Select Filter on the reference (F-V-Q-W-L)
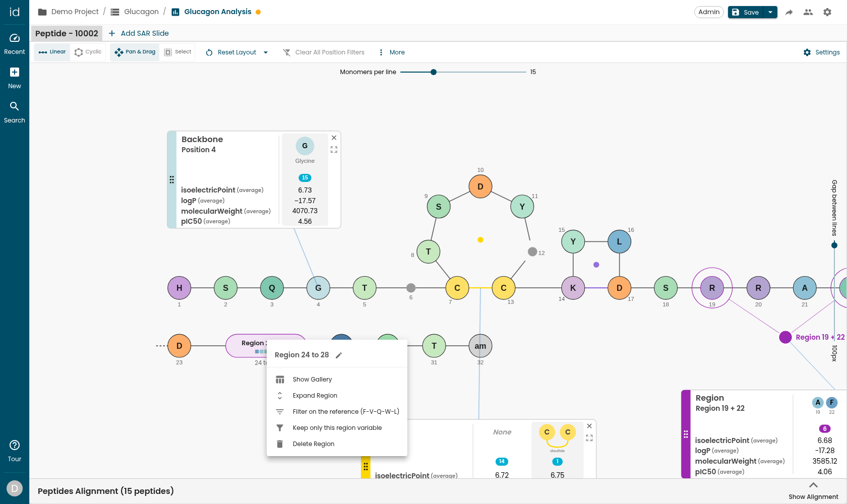 click(337, 412)
